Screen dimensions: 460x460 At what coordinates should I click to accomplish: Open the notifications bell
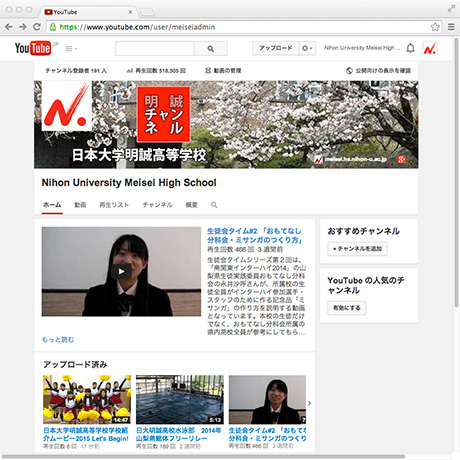[411, 48]
